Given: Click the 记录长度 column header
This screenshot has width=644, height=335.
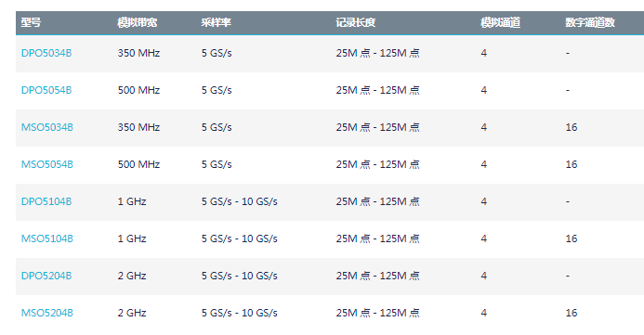Looking at the screenshot, I should click(x=356, y=22).
